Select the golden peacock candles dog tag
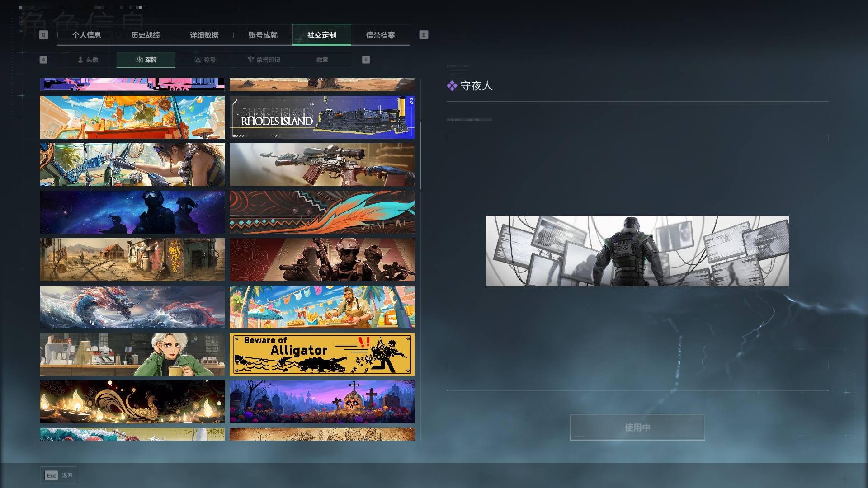The width and height of the screenshot is (868, 488). [132, 402]
